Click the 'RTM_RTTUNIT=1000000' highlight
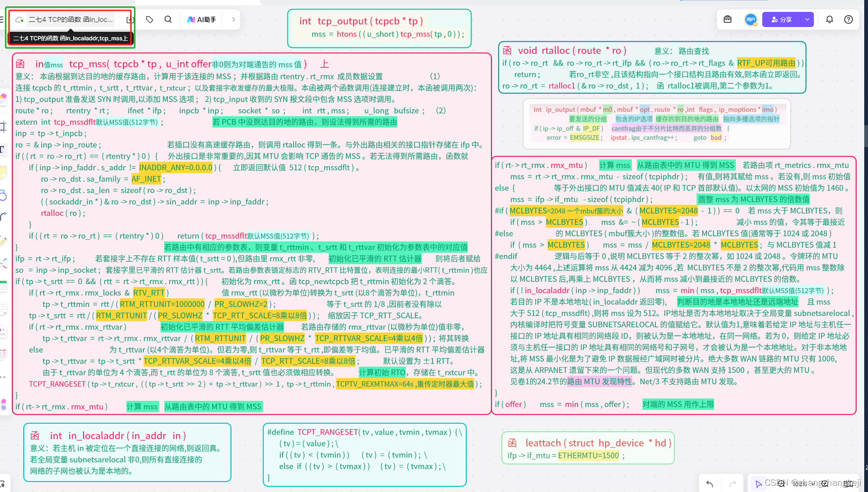Screen dimensions: 868x492 click(162, 304)
